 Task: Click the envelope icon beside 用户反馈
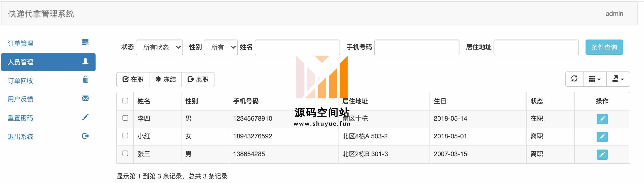pos(85,98)
